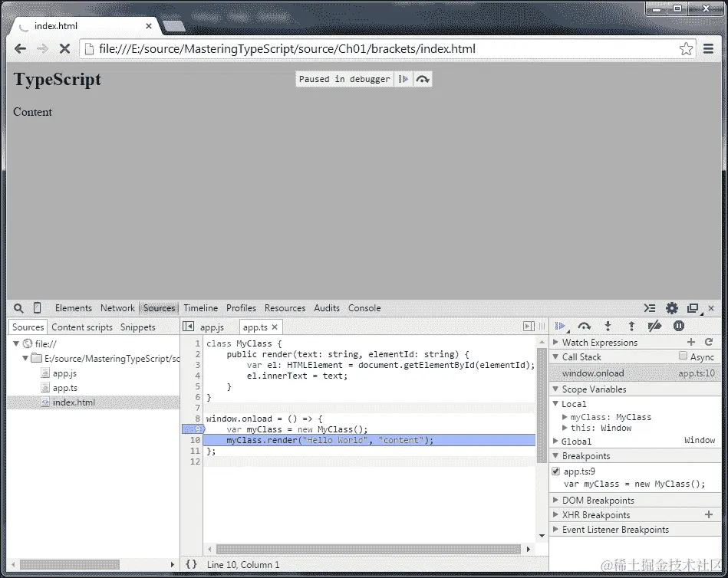Screen dimensions: 728x578
Task: Toggle breakpoint marker on line 9 gutter
Action: pyautogui.click(x=193, y=429)
